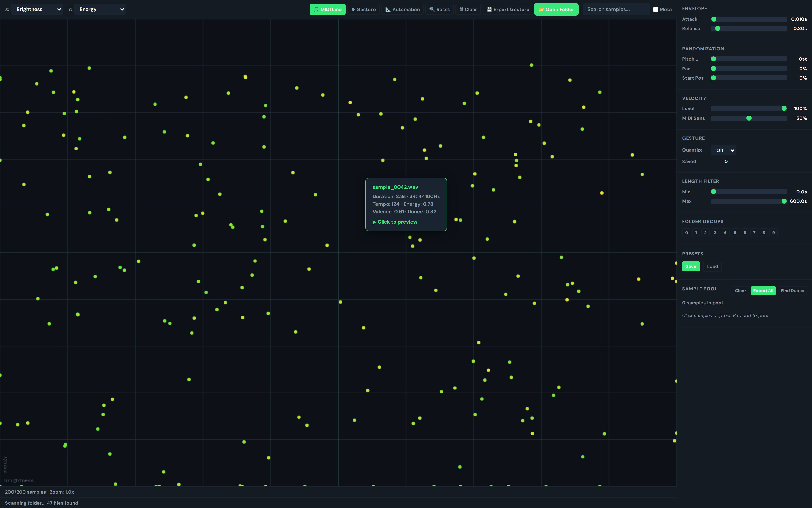Select folder group 4
812x508 pixels.
pos(725,232)
